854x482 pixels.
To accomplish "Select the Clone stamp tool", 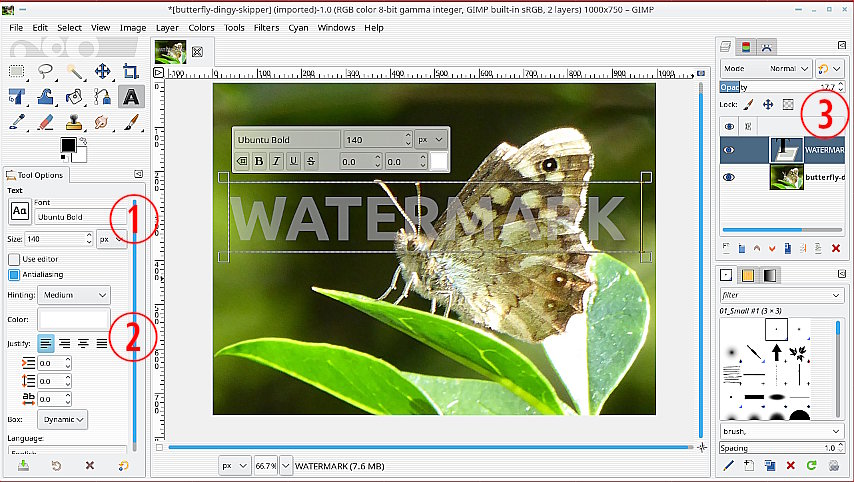I will (x=73, y=122).
